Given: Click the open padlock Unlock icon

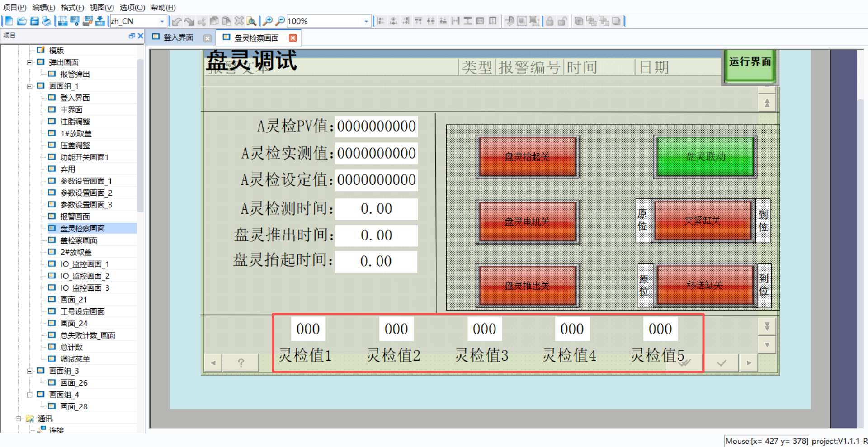Looking at the screenshot, I should click(x=562, y=21).
